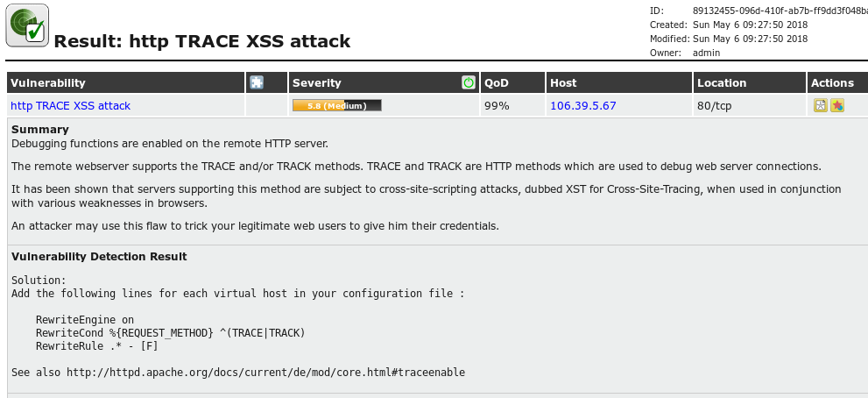
Task: Click the Owner admin text
Action: click(x=705, y=53)
